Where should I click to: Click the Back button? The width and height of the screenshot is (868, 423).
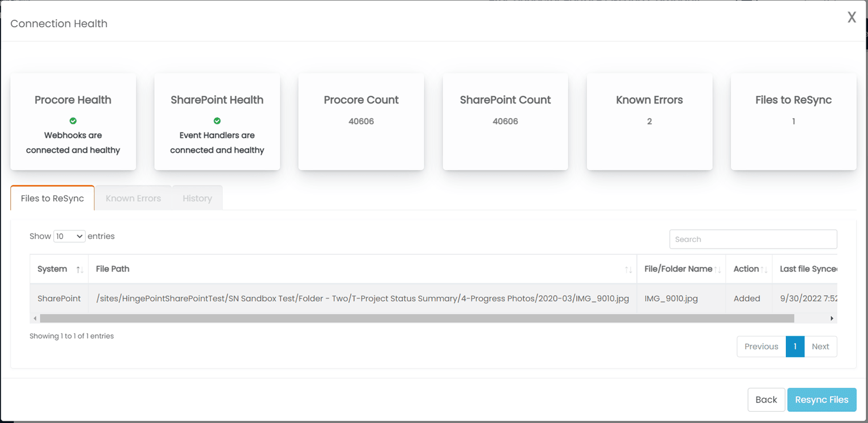pyautogui.click(x=766, y=399)
